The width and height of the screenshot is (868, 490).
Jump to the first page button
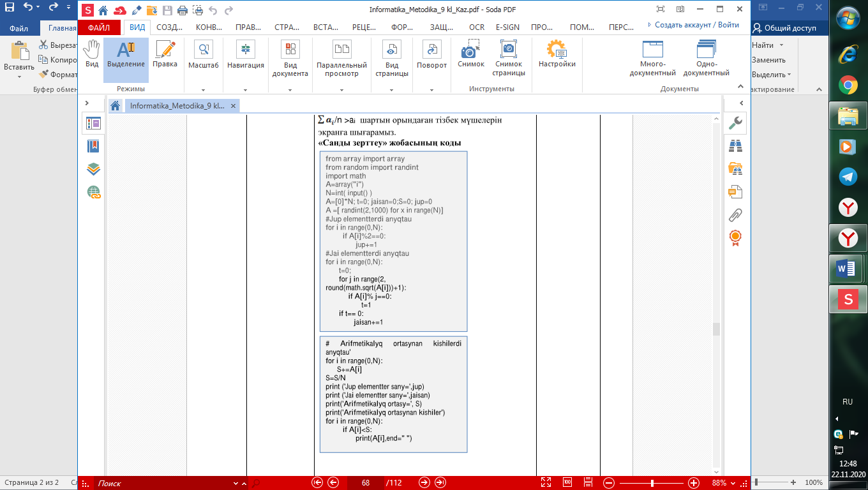[x=317, y=483]
